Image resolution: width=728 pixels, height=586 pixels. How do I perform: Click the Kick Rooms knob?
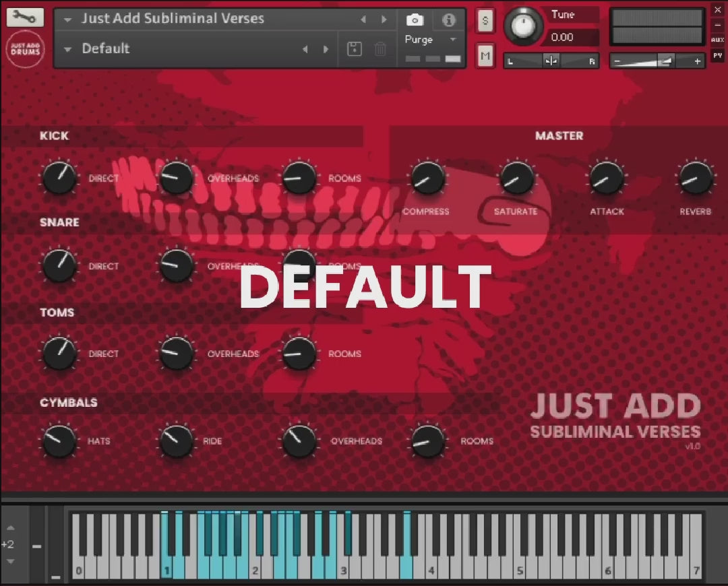tap(299, 178)
